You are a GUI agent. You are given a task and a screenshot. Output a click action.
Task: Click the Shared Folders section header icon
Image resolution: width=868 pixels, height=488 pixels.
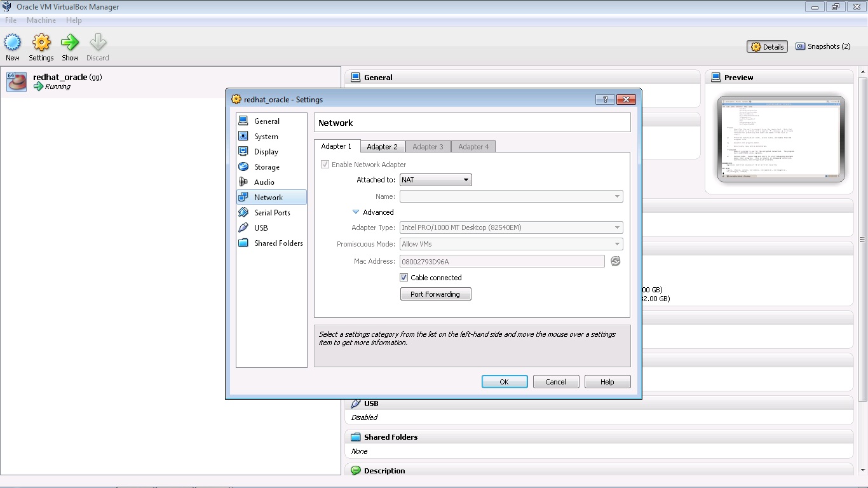click(356, 437)
